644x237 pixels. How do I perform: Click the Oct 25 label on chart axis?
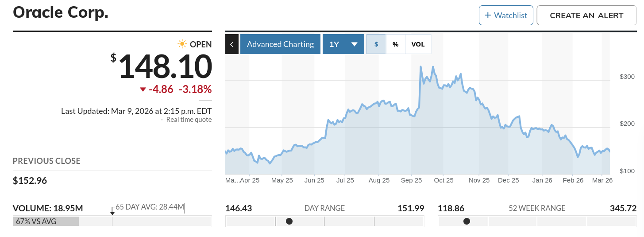443,180
